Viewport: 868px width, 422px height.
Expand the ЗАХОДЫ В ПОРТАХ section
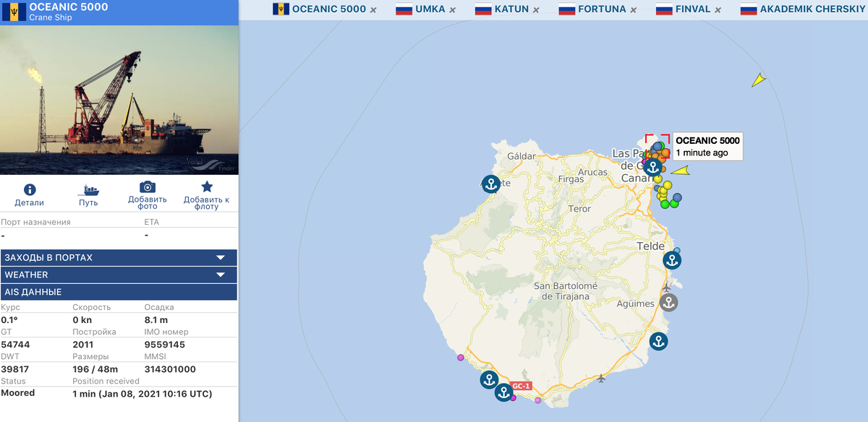(x=119, y=257)
